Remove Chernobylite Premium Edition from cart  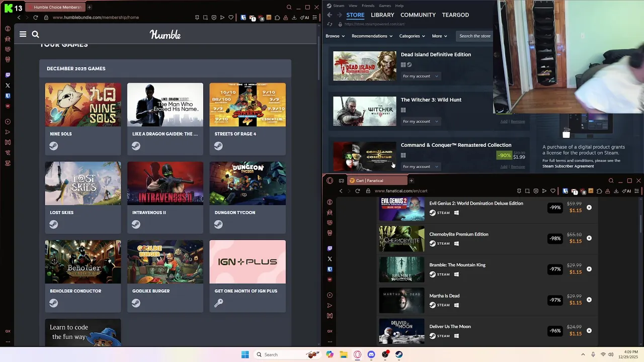pyautogui.click(x=589, y=238)
